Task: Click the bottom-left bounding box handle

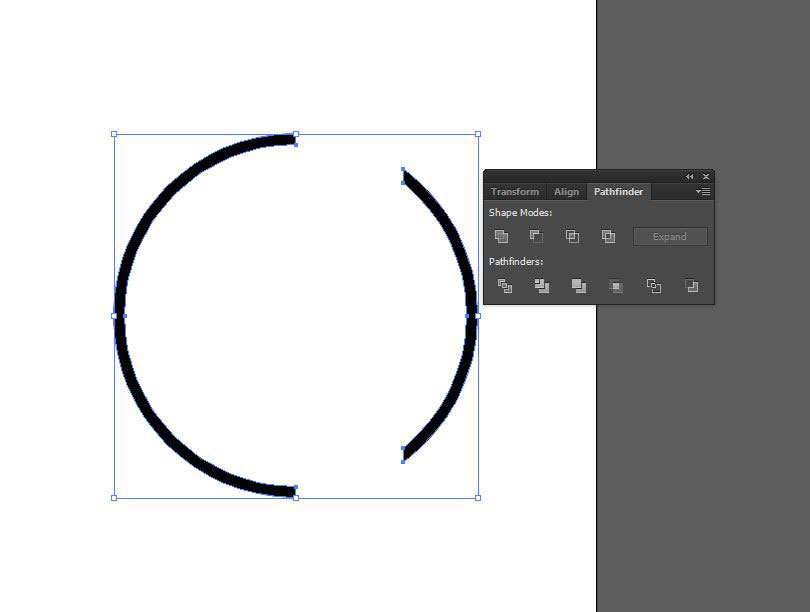Action: point(114,498)
